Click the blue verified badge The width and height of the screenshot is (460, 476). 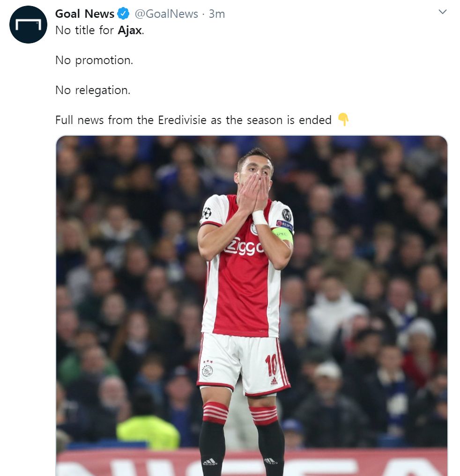[123, 14]
